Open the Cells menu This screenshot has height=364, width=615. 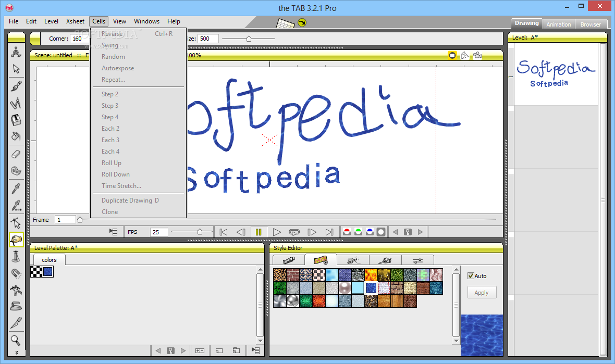(99, 21)
